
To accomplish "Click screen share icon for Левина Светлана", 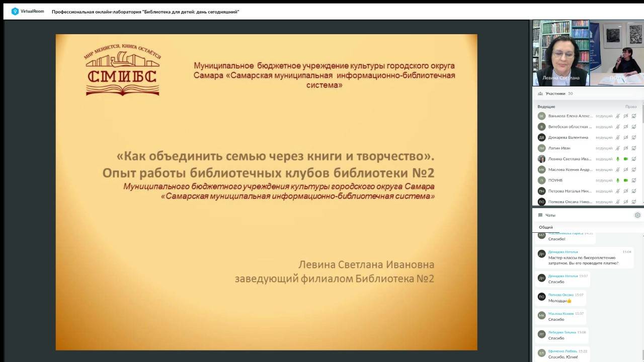I will pos(634,159).
